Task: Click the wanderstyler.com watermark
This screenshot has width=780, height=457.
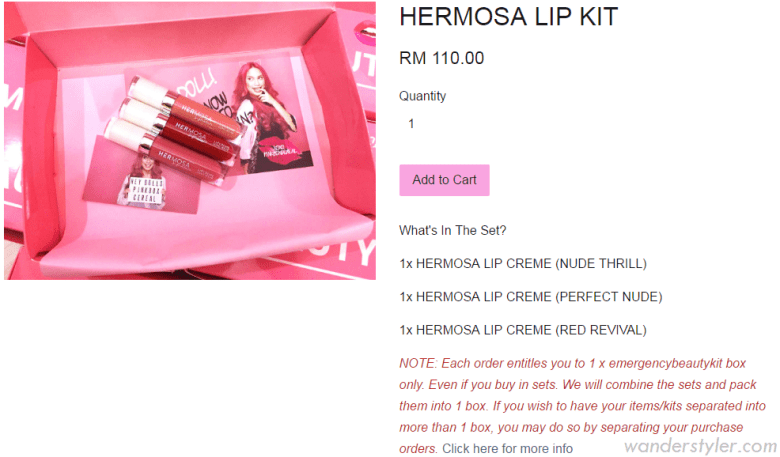Action: pos(700,445)
